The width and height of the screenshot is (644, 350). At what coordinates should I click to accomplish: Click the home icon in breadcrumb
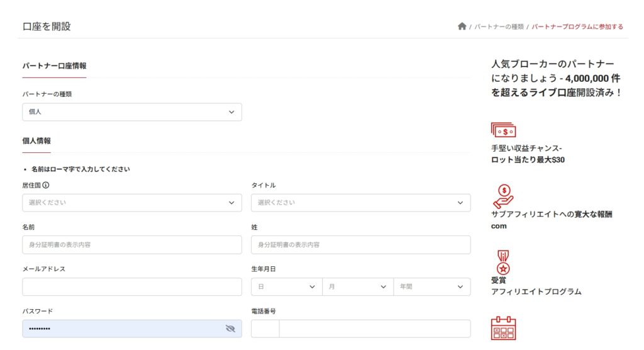[x=462, y=26]
